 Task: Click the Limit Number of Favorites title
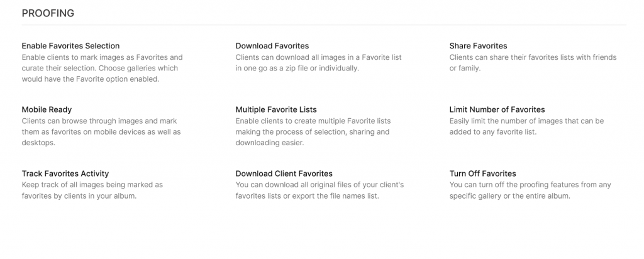(x=497, y=109)
